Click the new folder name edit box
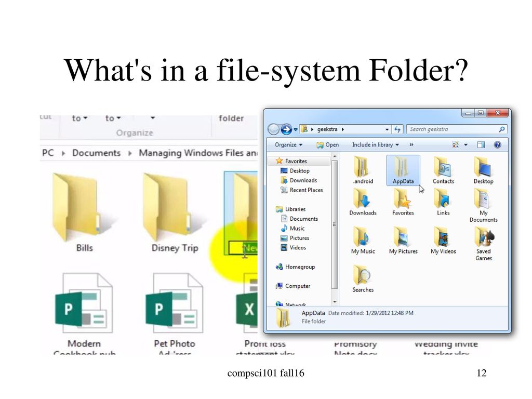Image resolution: width=532 pixels, height=399 pixels. (243, 248)
